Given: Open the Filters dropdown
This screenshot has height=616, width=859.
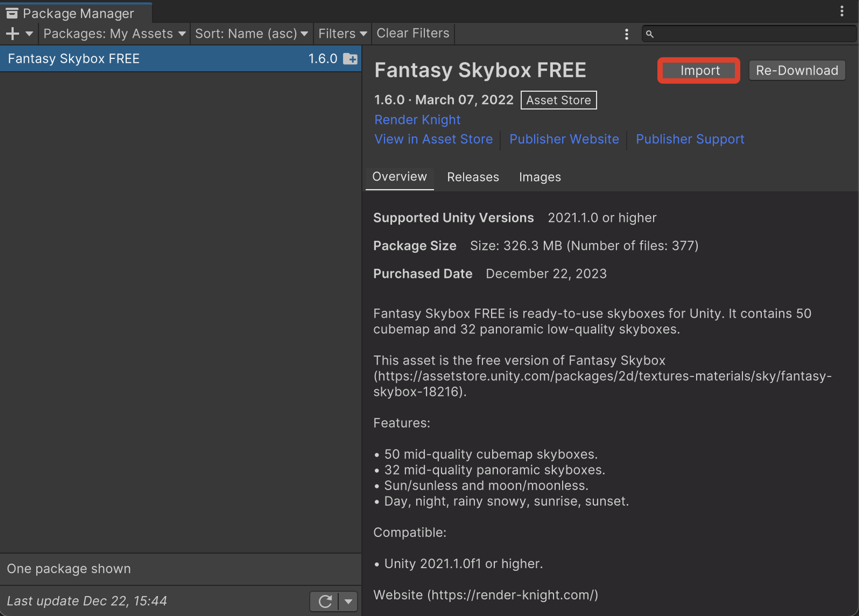Looking at the screenshot, I should (x=342, y=34).
